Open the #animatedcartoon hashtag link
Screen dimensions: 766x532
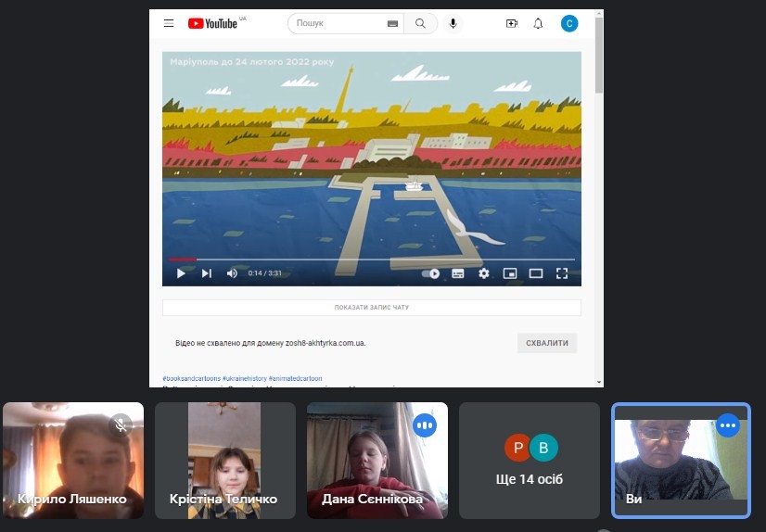coord(296,378)
